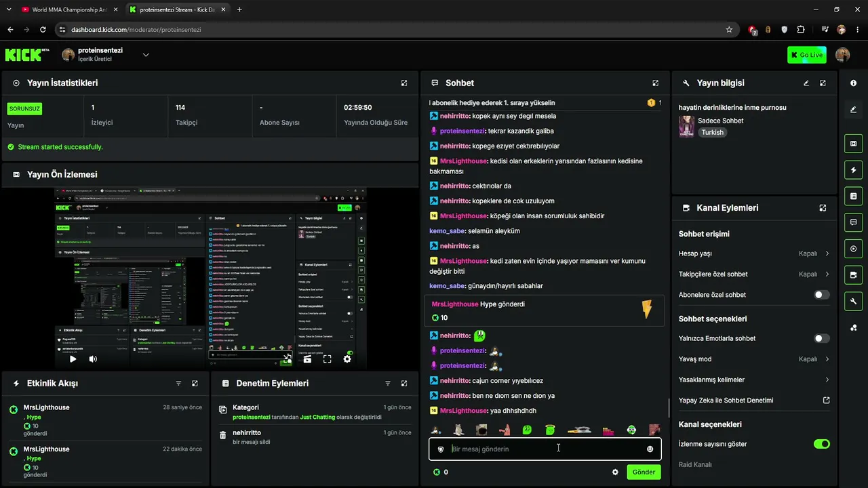Disable İzlenme sayısını göster switch
The height and width of the screenshot is (488, 868).
tap(821, 444)
